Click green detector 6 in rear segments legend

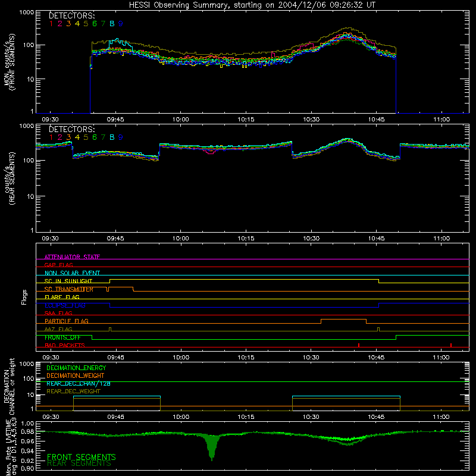pyautogui.click(x=95, y=137)
